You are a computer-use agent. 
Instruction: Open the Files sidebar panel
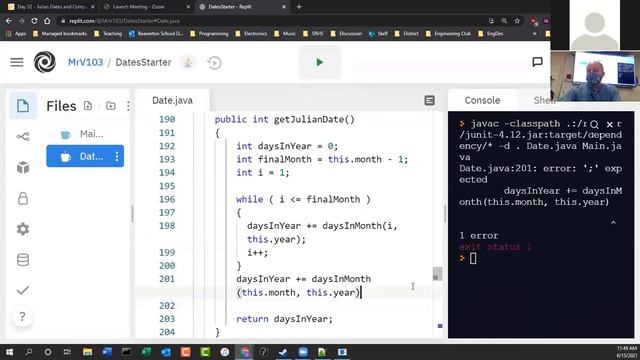click(x=23, y=106)
